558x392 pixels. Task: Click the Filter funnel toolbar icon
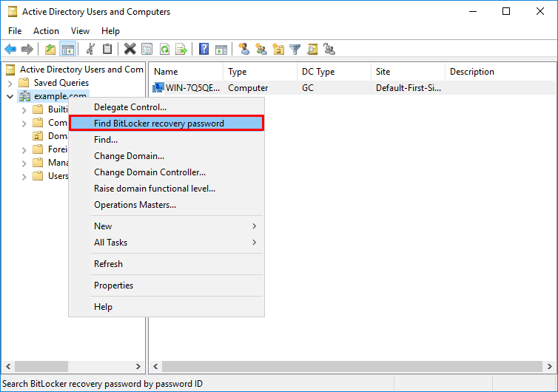point(295,49)
